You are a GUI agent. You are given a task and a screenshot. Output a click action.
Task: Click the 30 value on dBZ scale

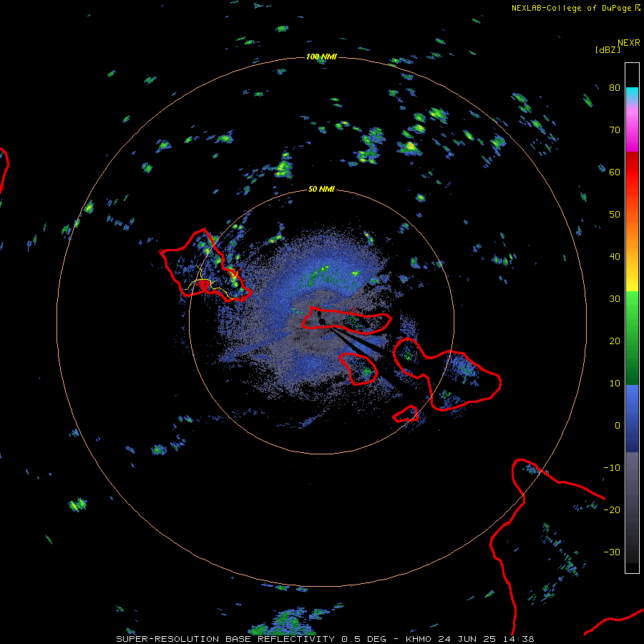[x=615, y=299]
